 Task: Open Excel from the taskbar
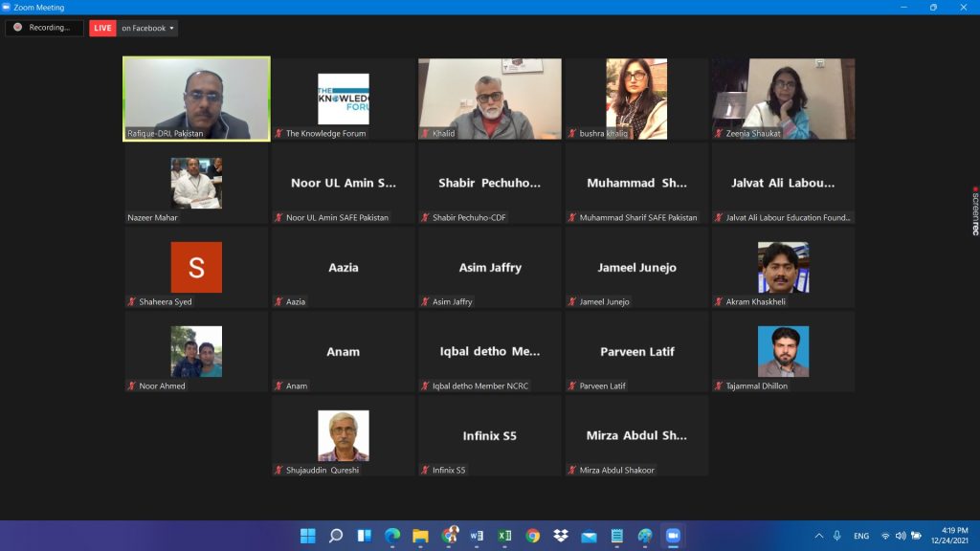pyautogui.click(x=504, y=536)
